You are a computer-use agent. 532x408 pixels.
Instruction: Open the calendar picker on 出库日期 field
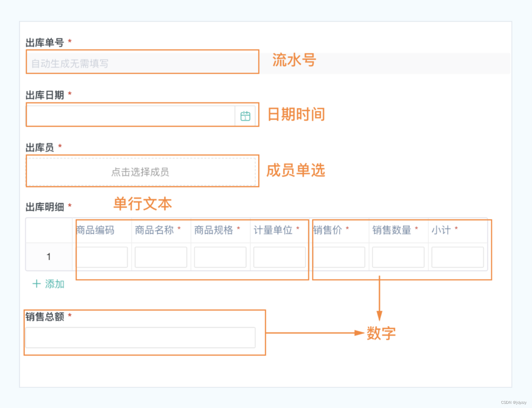tap(246, 115)
